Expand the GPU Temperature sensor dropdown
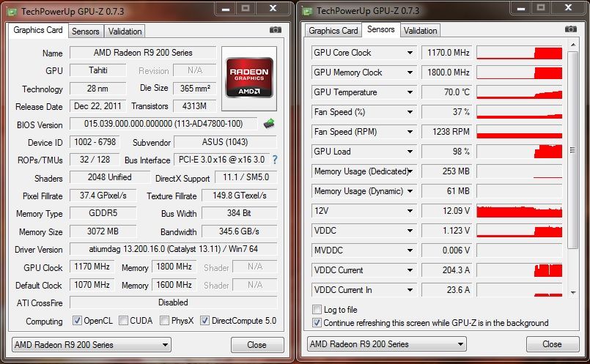590x364 pixels. (410, 92)
